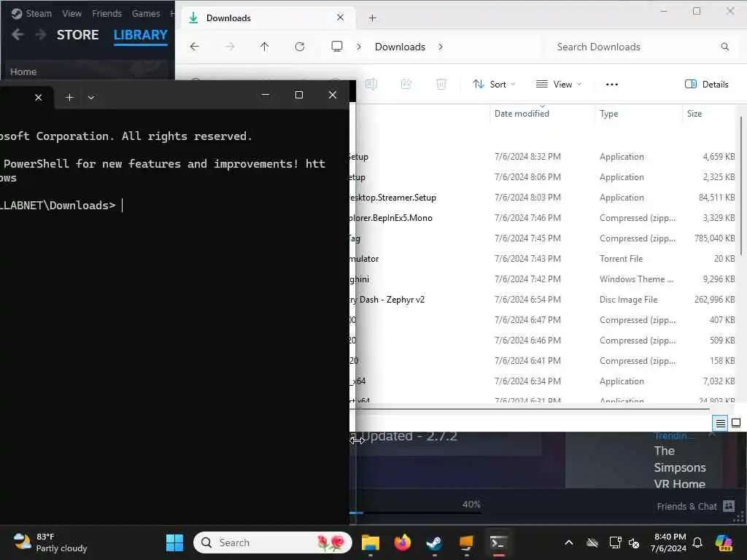
Task: Select the BepInEx5.Mono compressed file
Action: 543,218
